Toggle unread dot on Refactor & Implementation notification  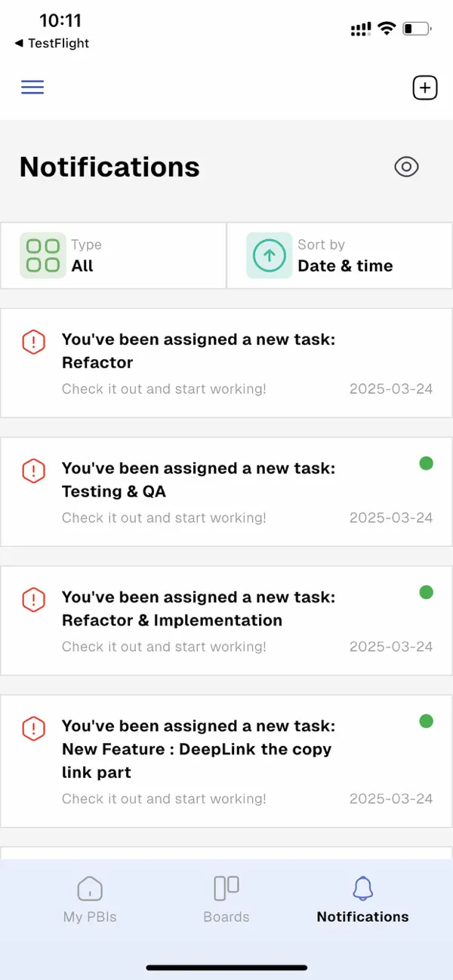tap(427, 592)
